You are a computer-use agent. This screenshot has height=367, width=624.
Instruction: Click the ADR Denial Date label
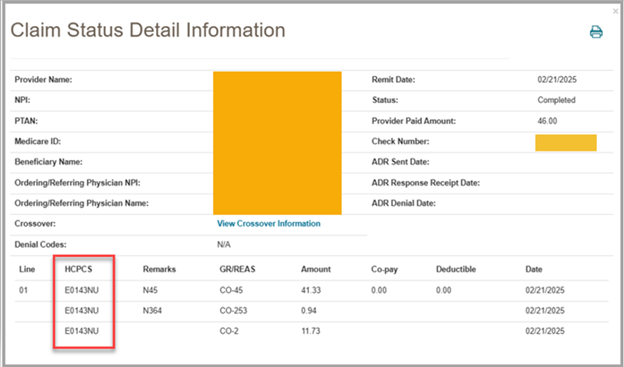tap(404, 203)
